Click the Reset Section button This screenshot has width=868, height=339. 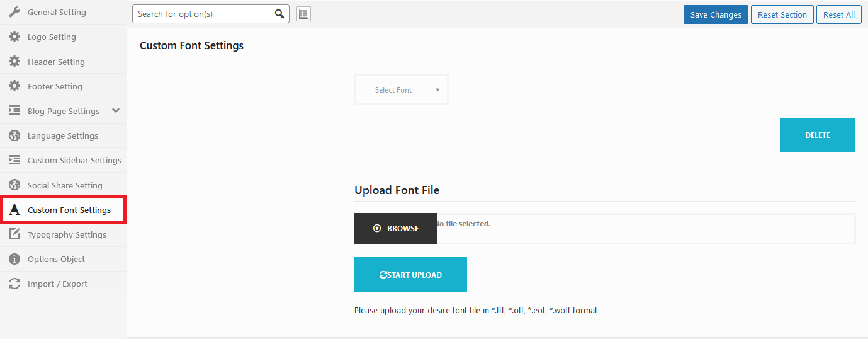782,14
